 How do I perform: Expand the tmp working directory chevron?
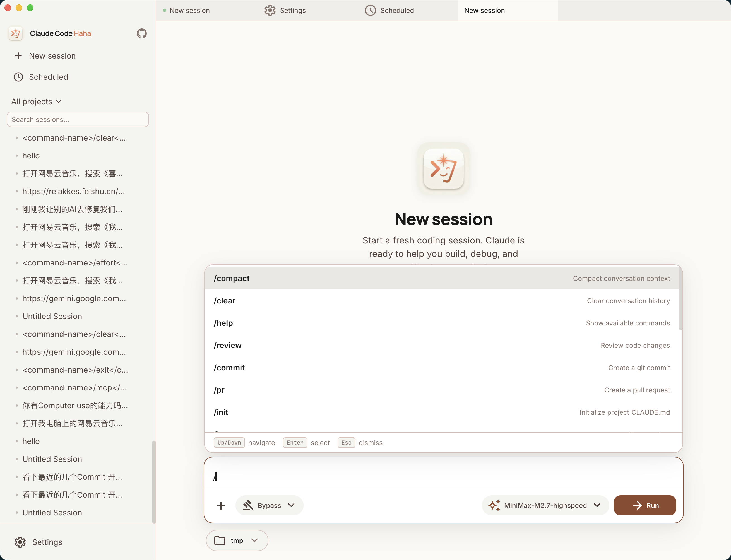[255, 540]
